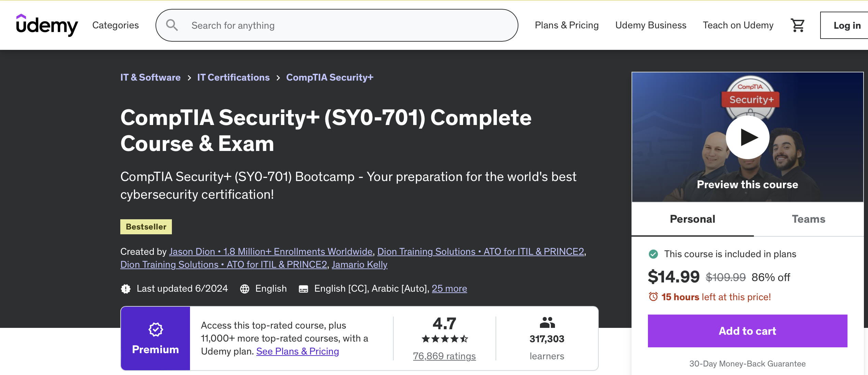Click Add to cart
This screenshot has height=375, width=868.
[747, 331]
